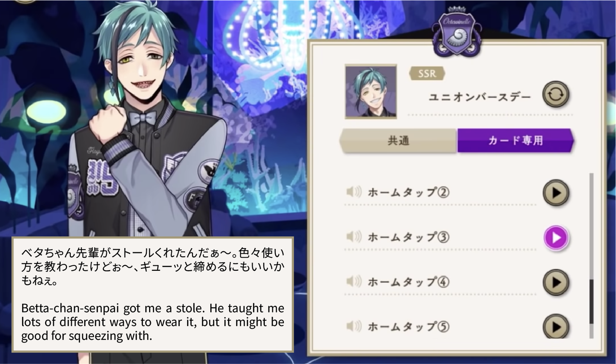Click the SSR rarity badge
This screenshot has width=616, height=364.
coord(426,73)
